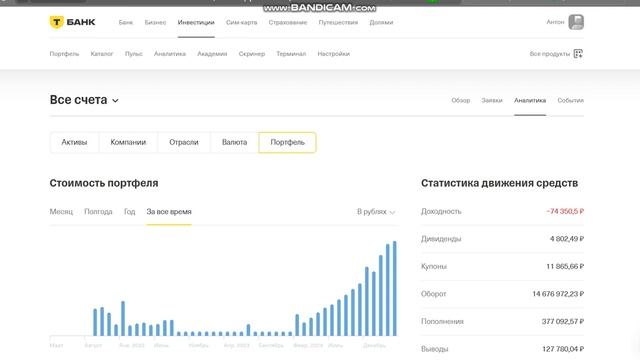
Task: Click the Дивиденды value 4 802,49 ₽
Action: coord(567,239)
